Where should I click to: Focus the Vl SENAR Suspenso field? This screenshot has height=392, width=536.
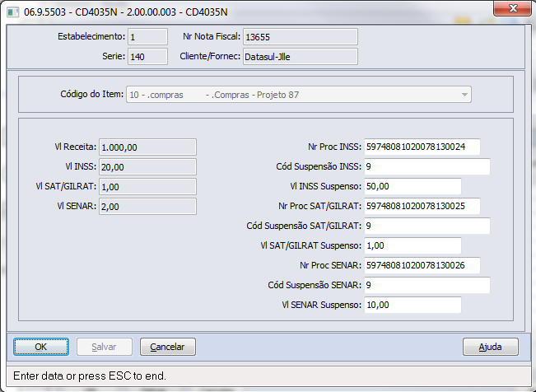(412, 305)
